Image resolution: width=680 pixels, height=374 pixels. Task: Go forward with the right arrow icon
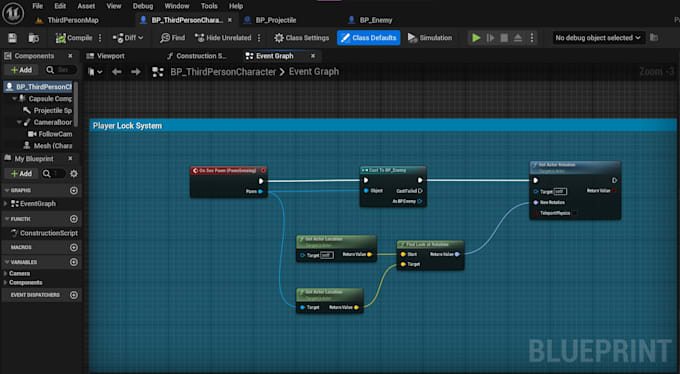tap(136, 72)
